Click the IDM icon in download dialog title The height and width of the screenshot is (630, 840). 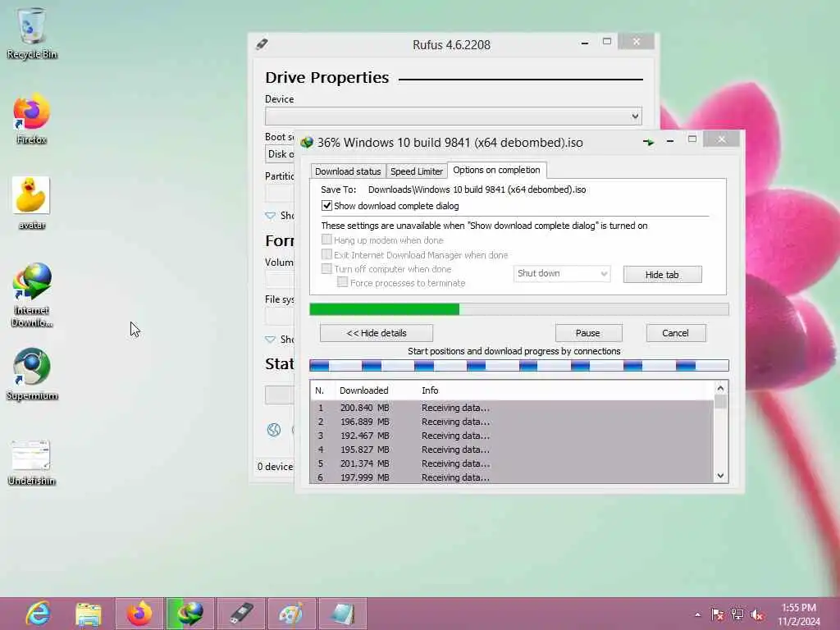307,143
